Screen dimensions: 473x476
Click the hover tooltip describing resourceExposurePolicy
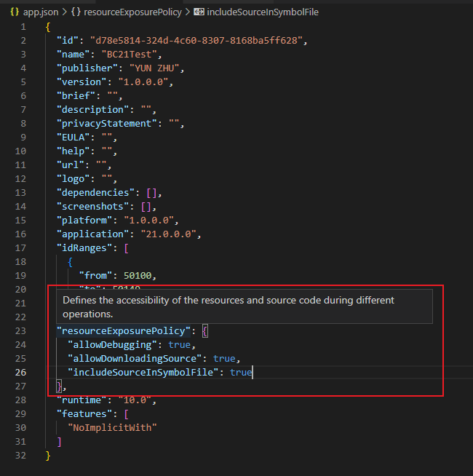tap(245, 306)
